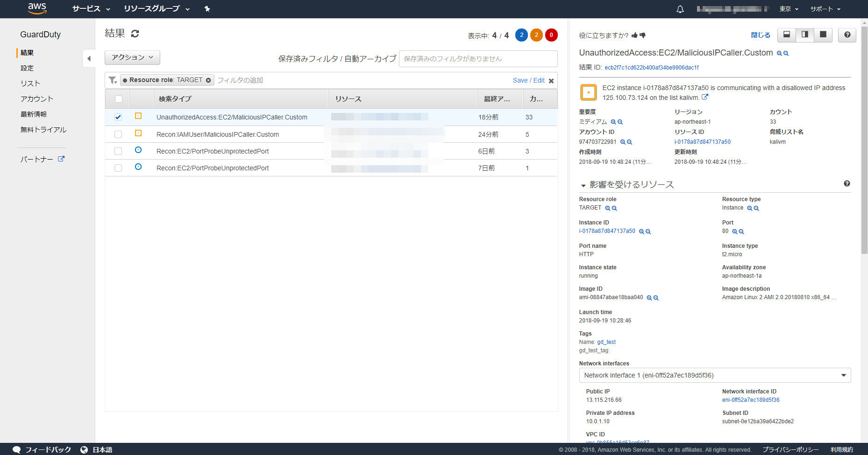Open Network interface 1 dropdown
This screenshot has width=868, height=455.
pyautogui.click(x=714, y=375)
